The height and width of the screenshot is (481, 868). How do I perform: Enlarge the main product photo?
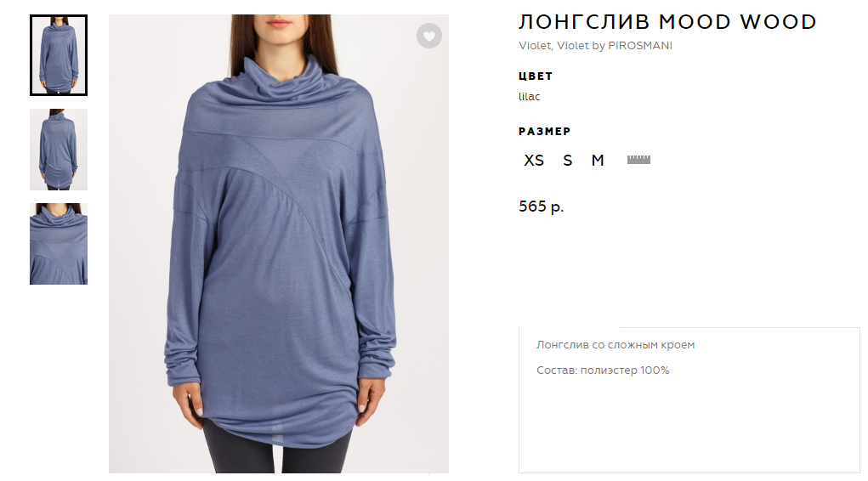pos(279,244)
